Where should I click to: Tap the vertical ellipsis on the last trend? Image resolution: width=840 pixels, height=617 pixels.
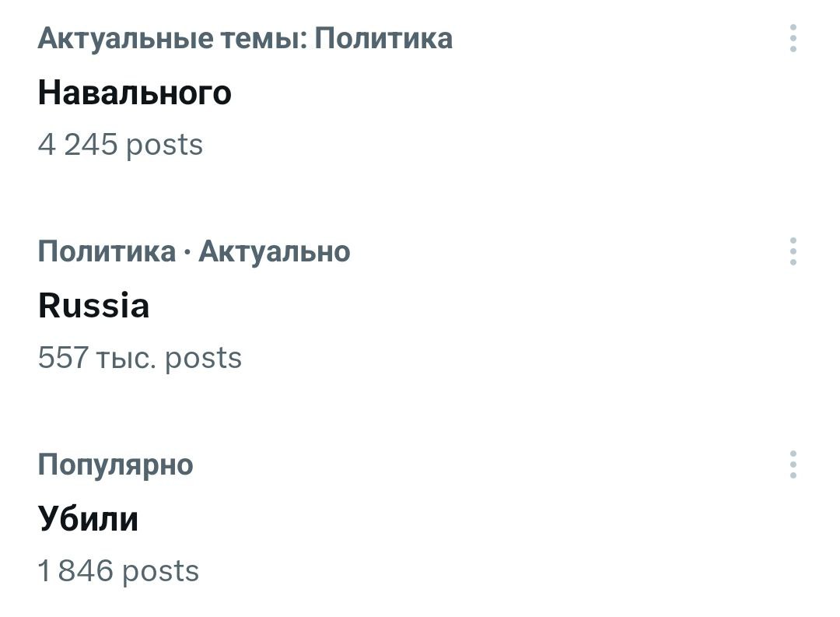793,465
